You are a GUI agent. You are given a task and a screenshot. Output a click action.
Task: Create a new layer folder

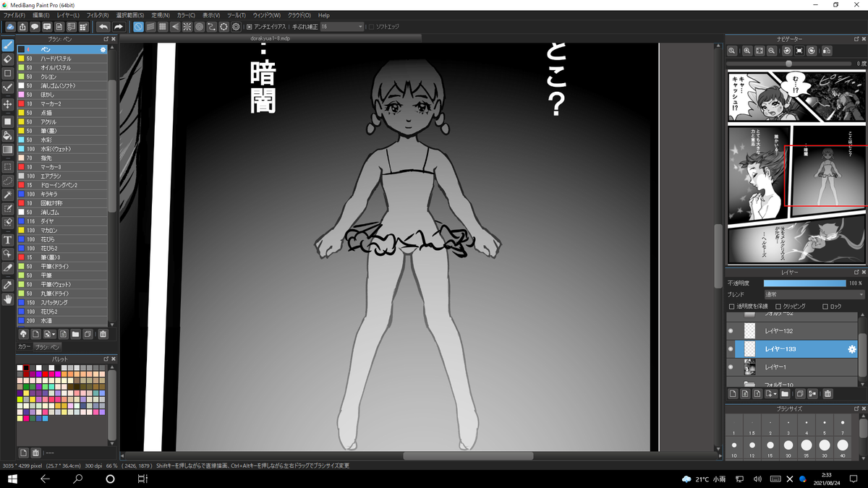click(785, 394)
